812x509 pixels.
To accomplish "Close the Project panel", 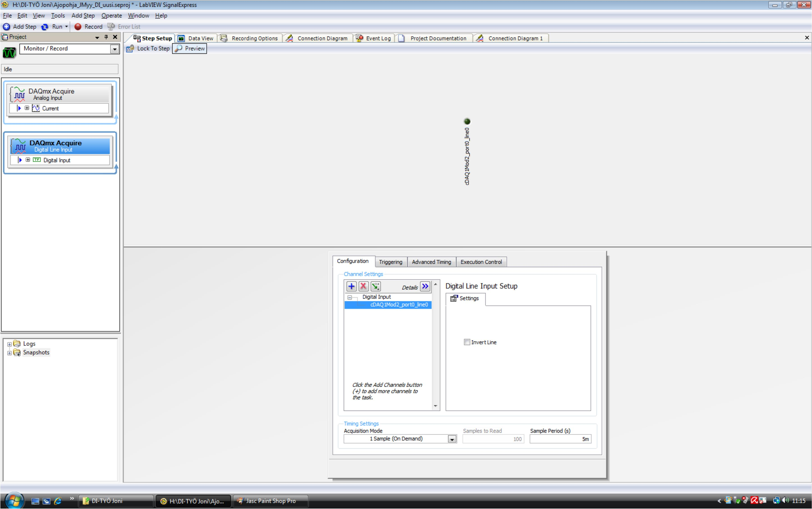I will (115, 37).
